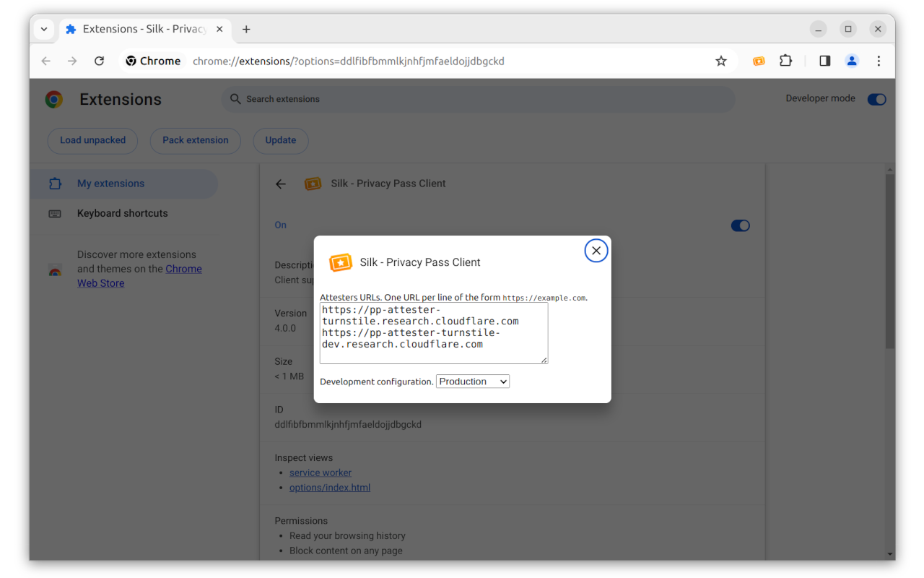Viewport: 924px width, 578px height.
Task: Toggle the Silk extension On switch
Action: pyautogui.click(x=740, y=225)
